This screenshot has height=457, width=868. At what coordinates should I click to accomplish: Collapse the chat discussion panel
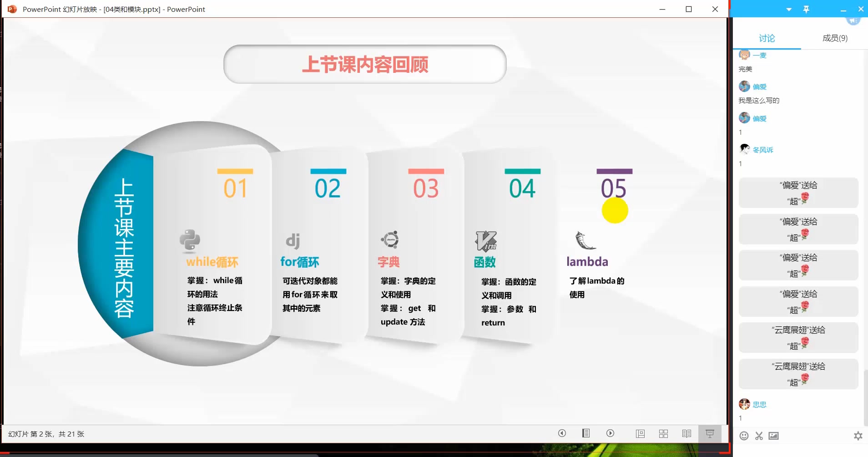pyautogui.click(x=843, y=9)
